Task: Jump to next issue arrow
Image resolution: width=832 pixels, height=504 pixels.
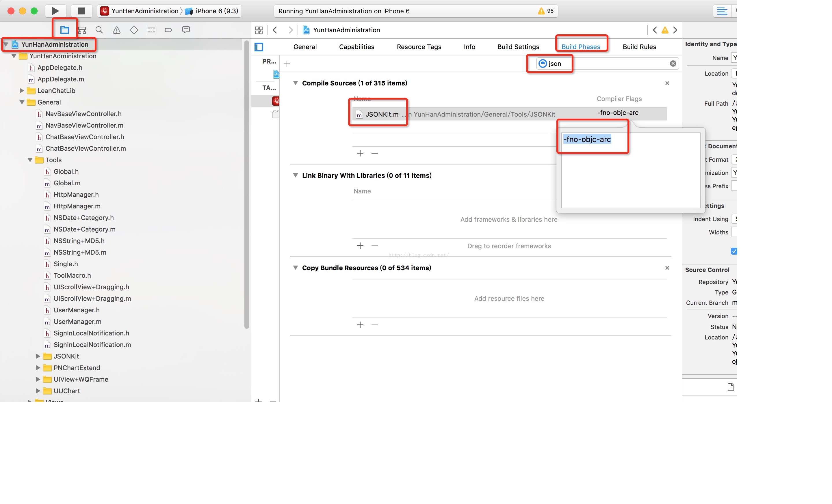Action: pos(675,30)
